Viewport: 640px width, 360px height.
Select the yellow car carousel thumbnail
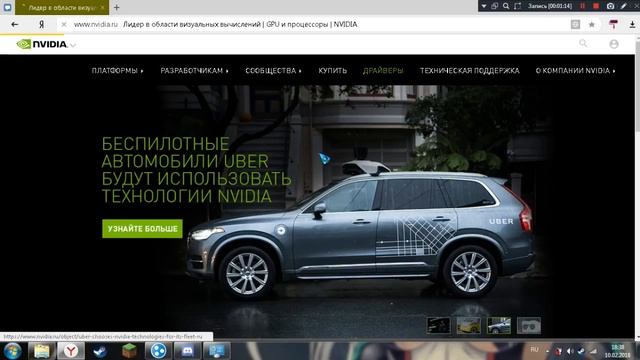click(x=469, y=325)
